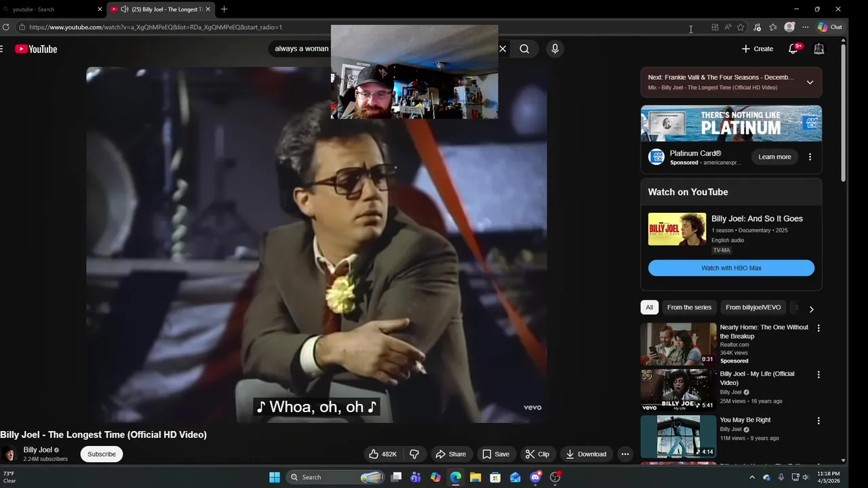Select the From billyjoelVEVO chip
The height and width of the screenshot is (488, 868).
click(x=753, y=307)
